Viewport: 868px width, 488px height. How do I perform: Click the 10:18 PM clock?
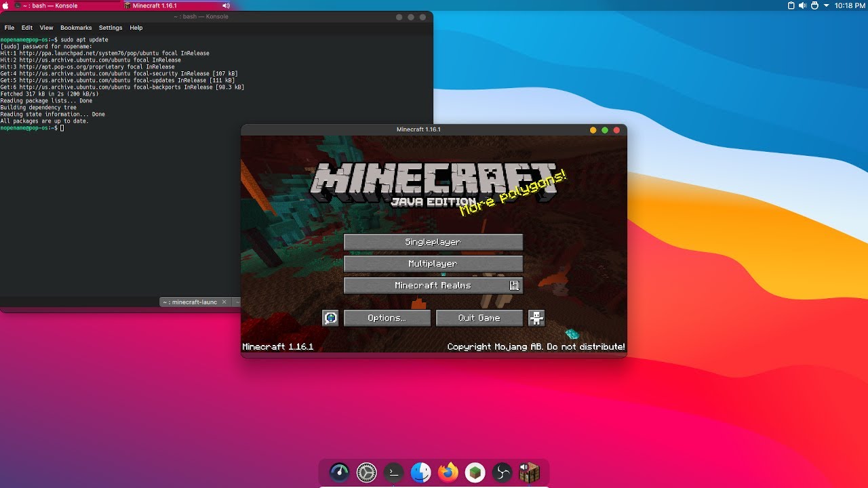coord(850,5)
